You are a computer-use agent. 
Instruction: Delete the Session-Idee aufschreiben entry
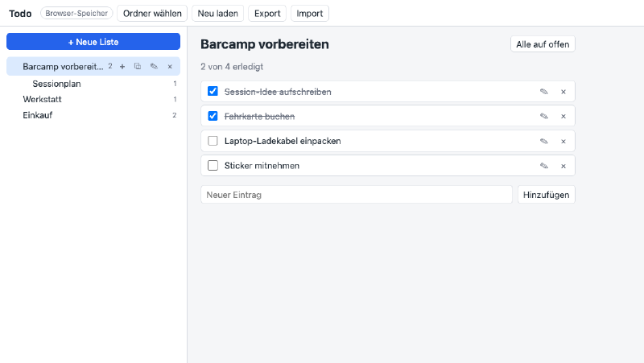(x=563, y=92)
